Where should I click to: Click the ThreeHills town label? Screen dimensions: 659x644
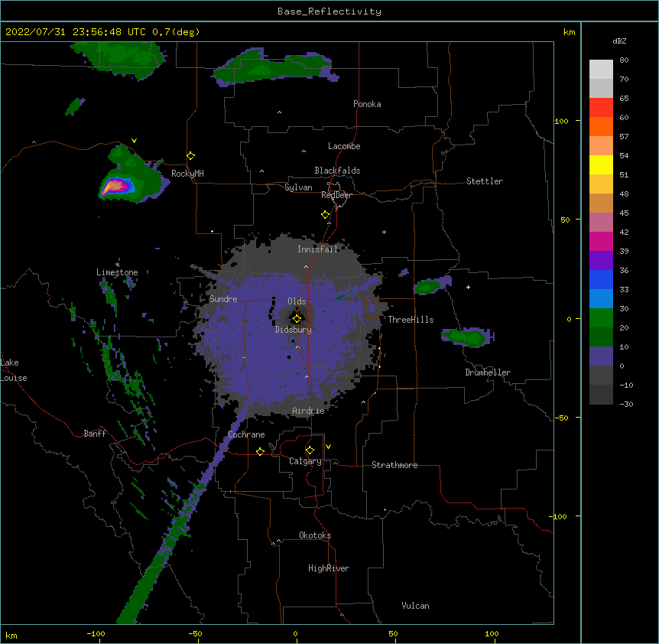click(x=411, y=320)
